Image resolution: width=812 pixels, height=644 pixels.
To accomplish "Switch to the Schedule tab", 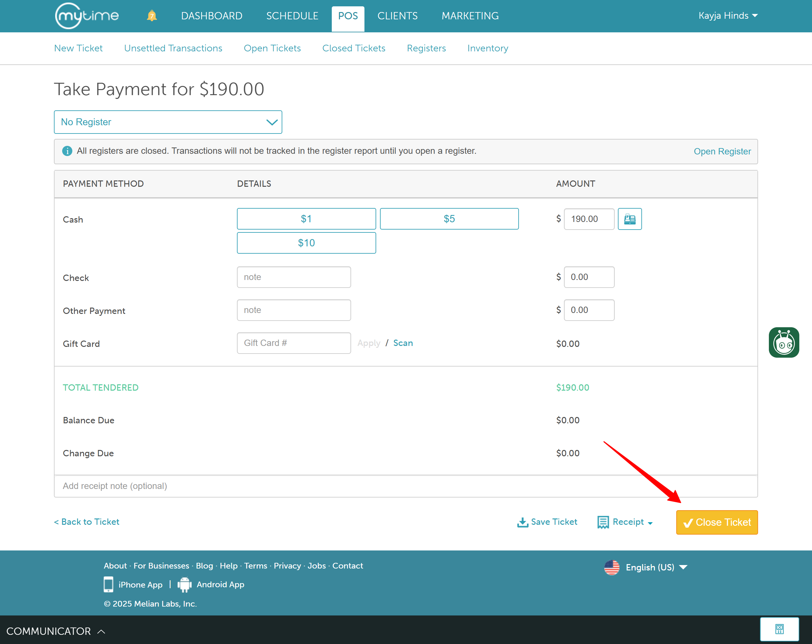I will [292, 16].
